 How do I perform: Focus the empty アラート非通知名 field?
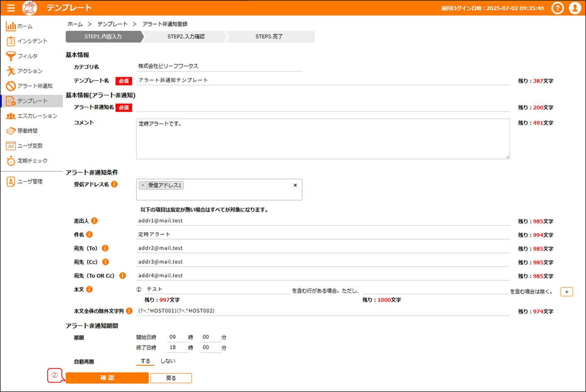point(323,107)
